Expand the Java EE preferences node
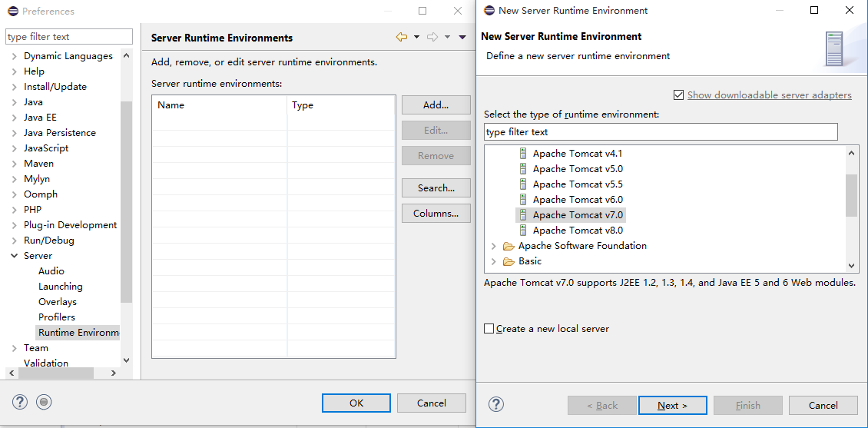The height and width of the screenshot is (428, 868). coord(14,118)
